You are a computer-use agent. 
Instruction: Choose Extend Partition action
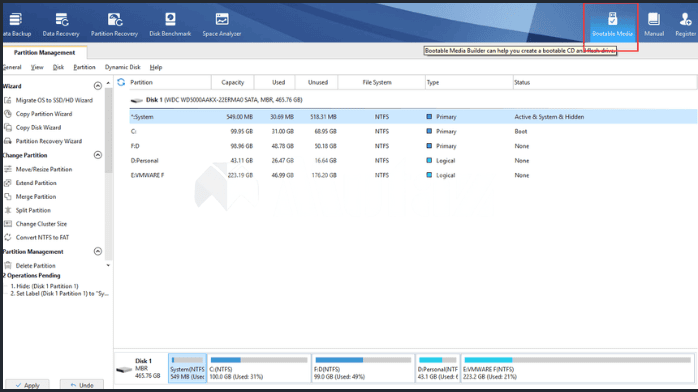(31, 183)
